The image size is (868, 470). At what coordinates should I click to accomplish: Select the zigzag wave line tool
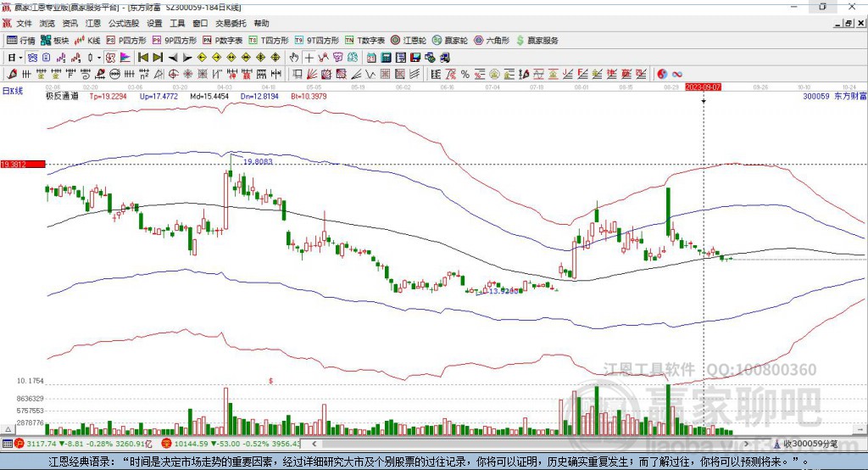click(x=370, y=74)
